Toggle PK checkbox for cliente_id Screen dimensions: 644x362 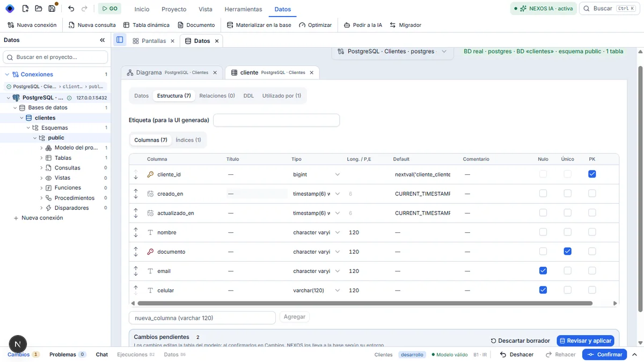pyautogui.click(x=592, y=174)
